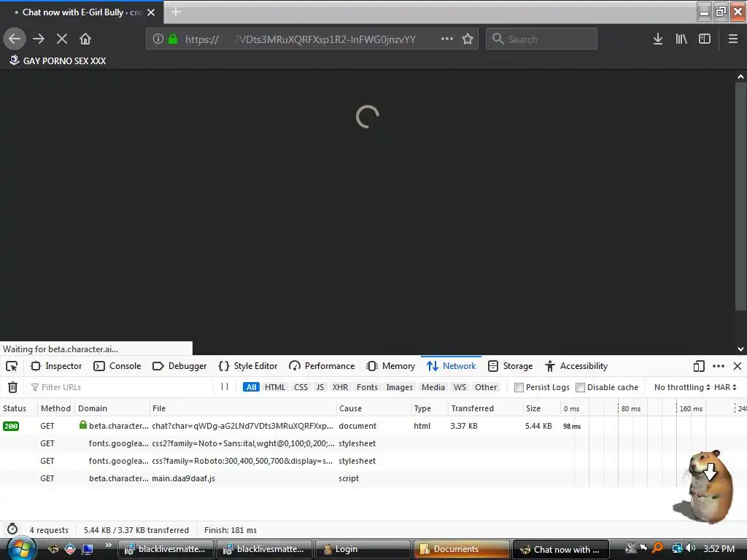The width and height of the screenshot is (747, 560).
Task: Start performance analysis stopwatch
Action: pos(12,529)
